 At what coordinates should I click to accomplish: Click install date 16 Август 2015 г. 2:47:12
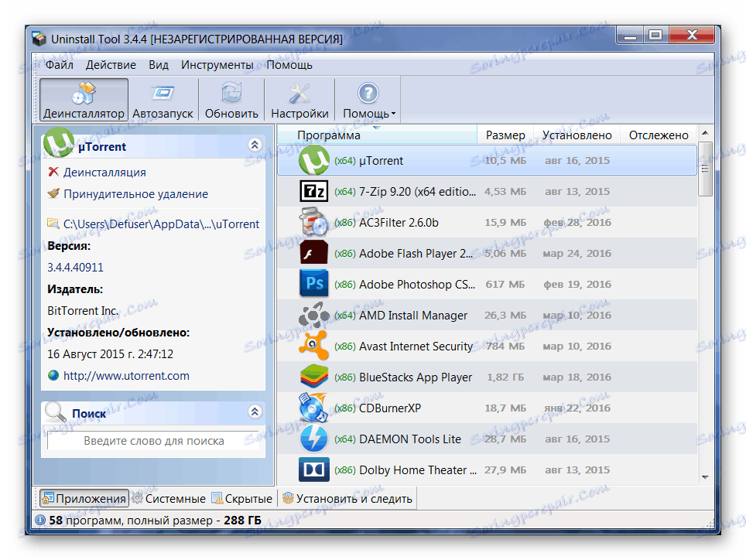tap(111, 353)
